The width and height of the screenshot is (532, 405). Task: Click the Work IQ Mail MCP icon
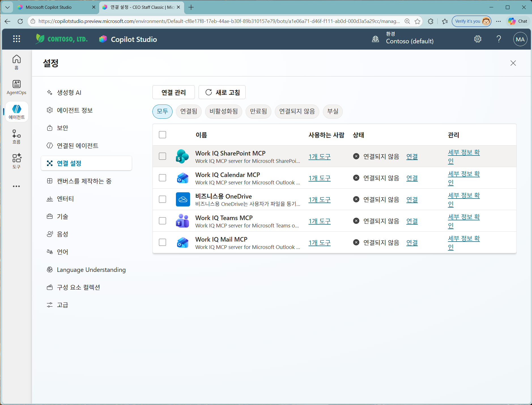(182, 242)
